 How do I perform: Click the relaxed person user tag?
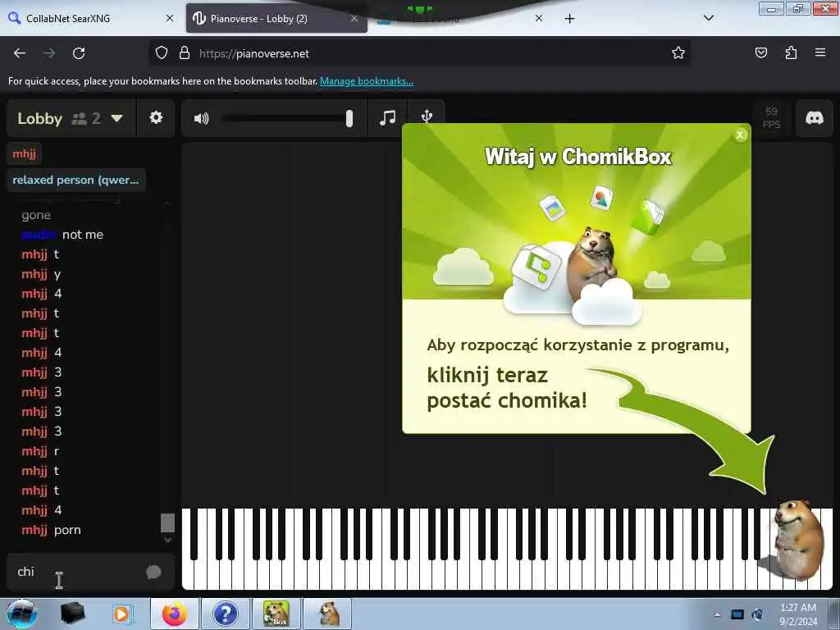(x=76, y=180)
